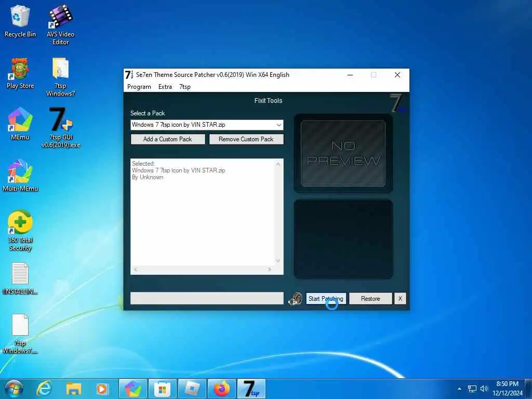Click Add a Custom Pack button
Image resolution: width=532 pixels, height=399 pixels.
tap(168, 139)
